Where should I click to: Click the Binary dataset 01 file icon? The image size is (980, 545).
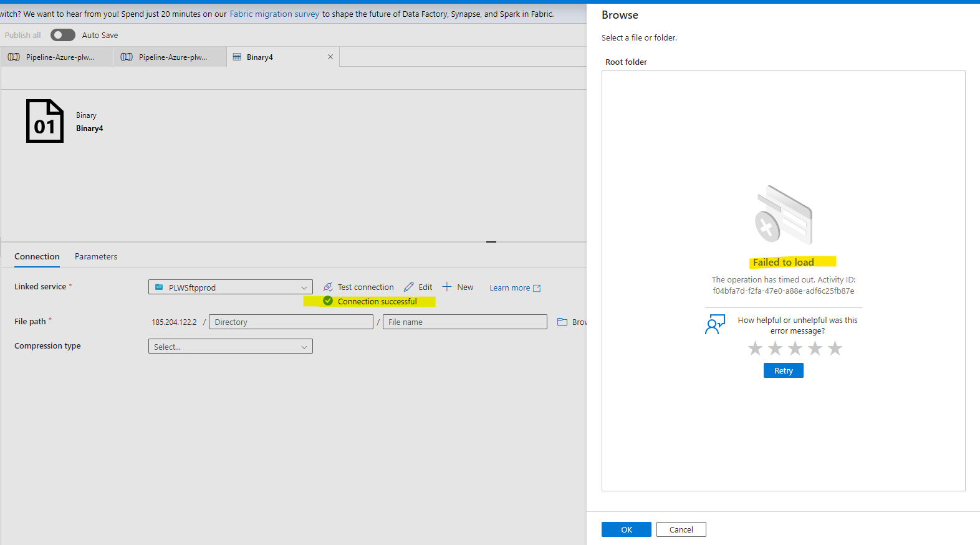(x=45, y=121)
